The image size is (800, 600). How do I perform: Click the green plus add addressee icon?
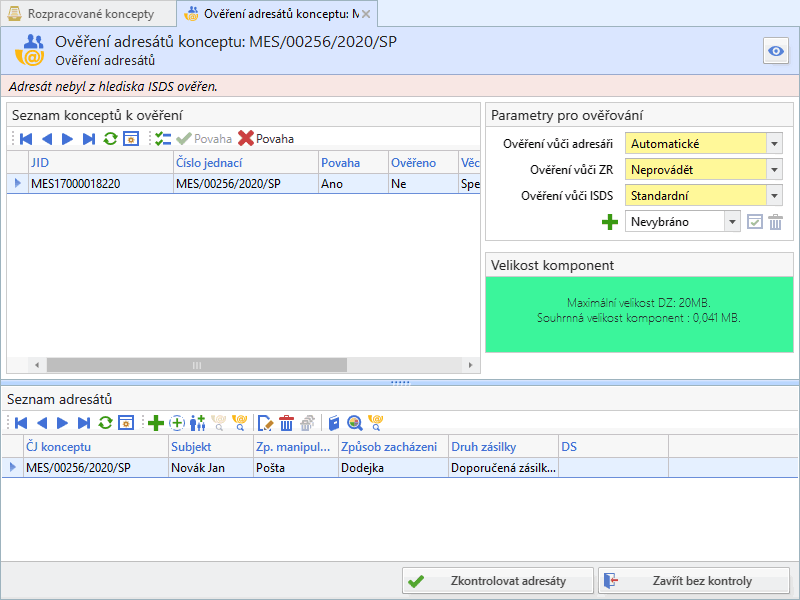point(155,423)
